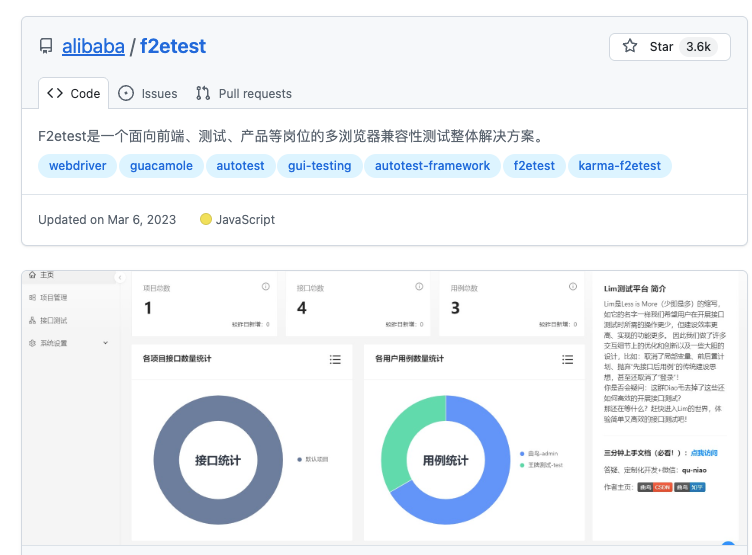Click the pull request branch icon
Screen dimensions: 752x555
click(x=203, y=93)
